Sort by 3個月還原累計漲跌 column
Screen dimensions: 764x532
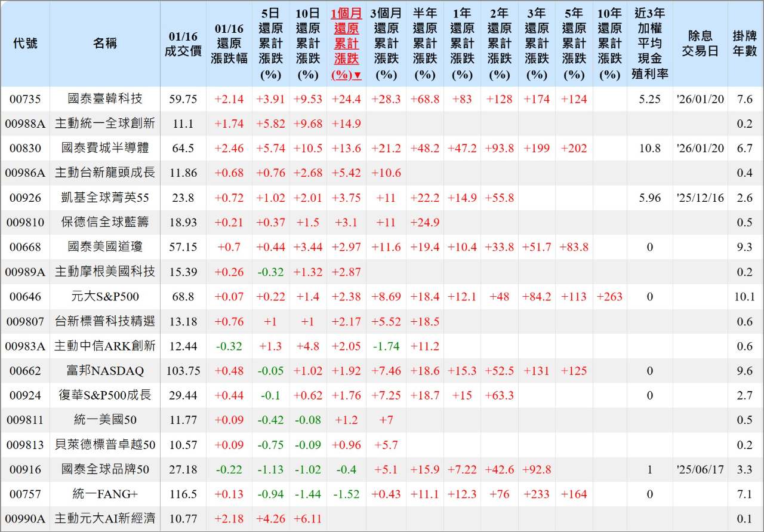click(x=386, y=42)
